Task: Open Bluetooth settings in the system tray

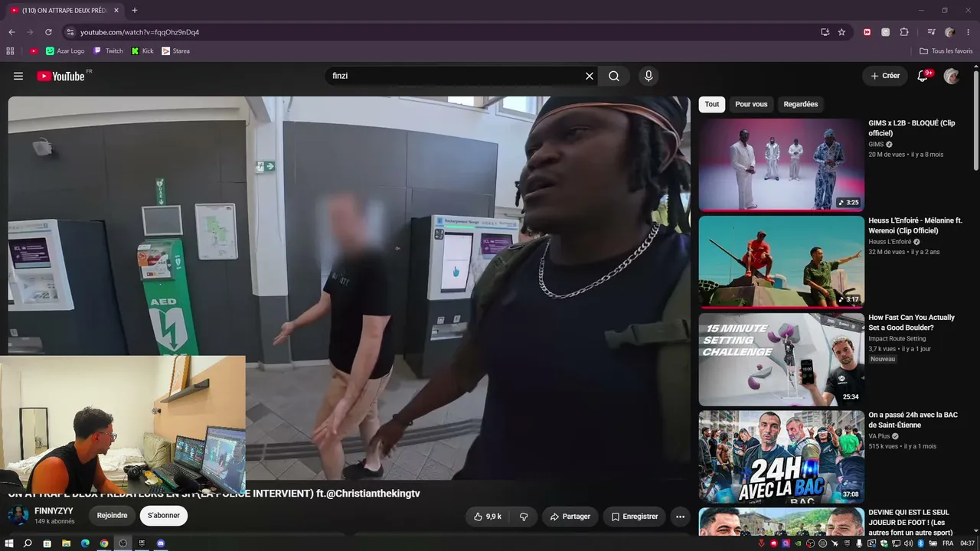Action: pyautogui.click(x=922, y=543)
